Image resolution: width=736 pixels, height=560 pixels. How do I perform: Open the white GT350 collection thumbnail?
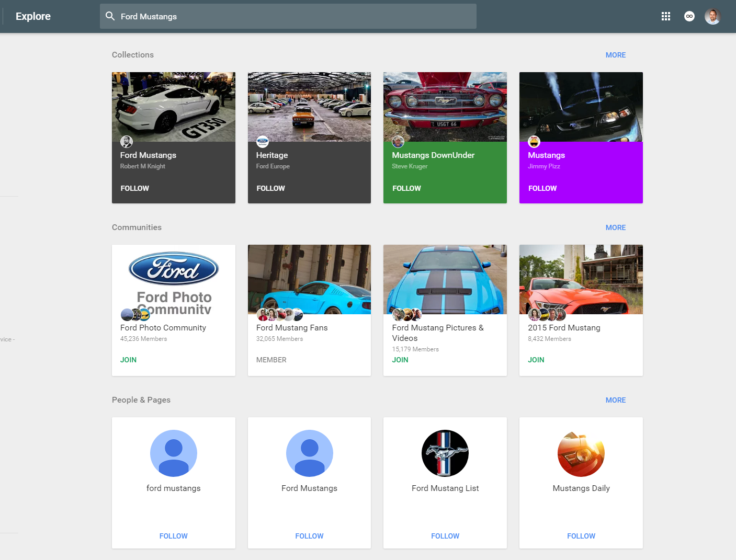coord(173,107)
